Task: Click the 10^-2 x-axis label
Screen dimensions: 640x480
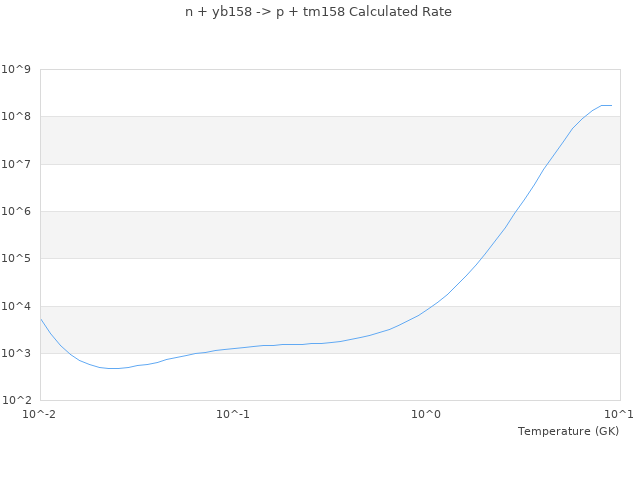Action: [x=40, y=415]
